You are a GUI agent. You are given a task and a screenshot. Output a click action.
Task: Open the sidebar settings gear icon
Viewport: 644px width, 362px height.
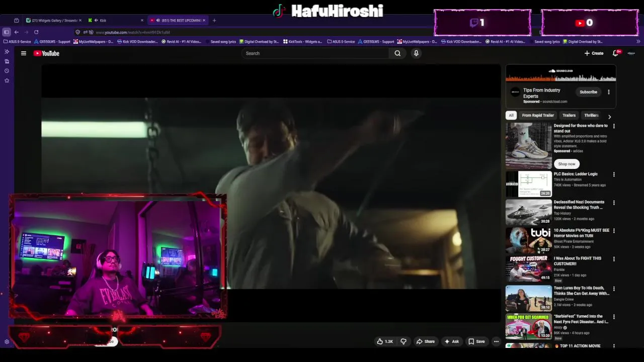pyautogui.click(x=7, y=342)
